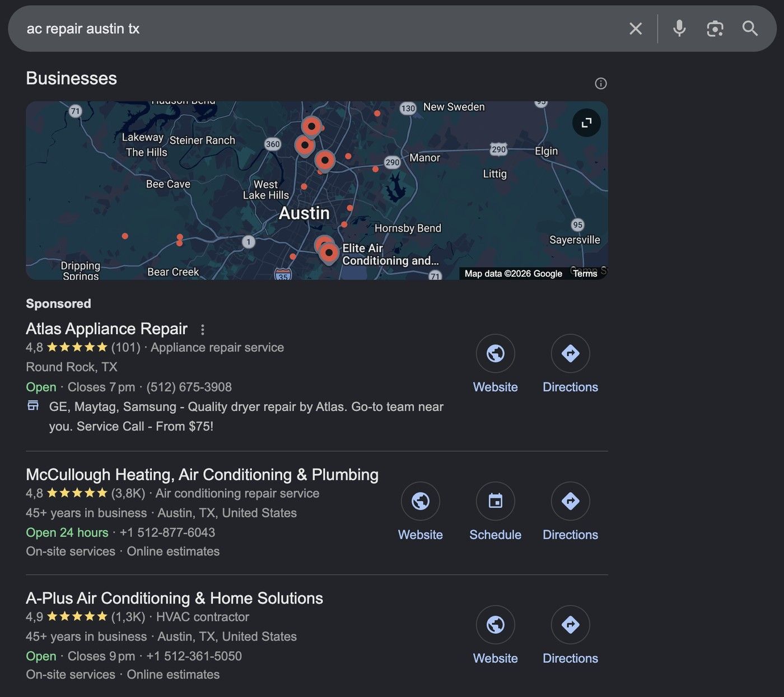
Task: Click the Manor label on the map
Action: [424, 158]
